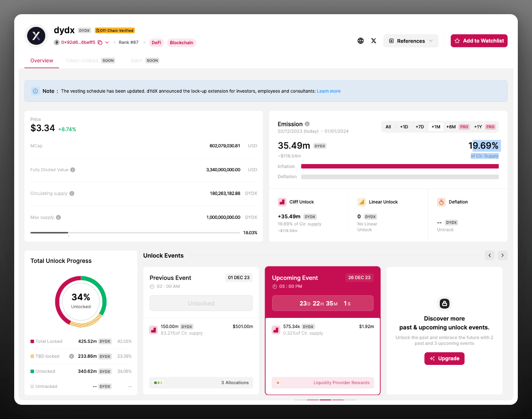532x419 pixels.
Task: Expand the 3 Allocations bar
Action: [x=201, y=383]
